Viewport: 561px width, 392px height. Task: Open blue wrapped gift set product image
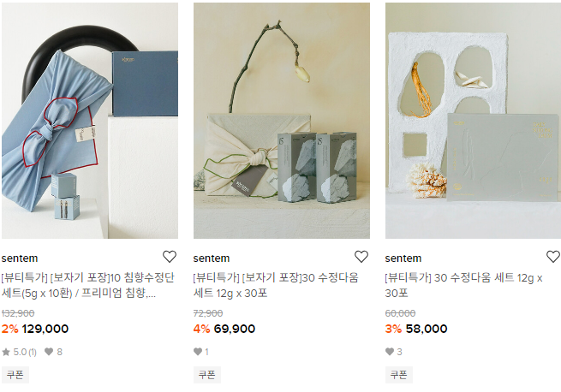click(x=90, y=121)
